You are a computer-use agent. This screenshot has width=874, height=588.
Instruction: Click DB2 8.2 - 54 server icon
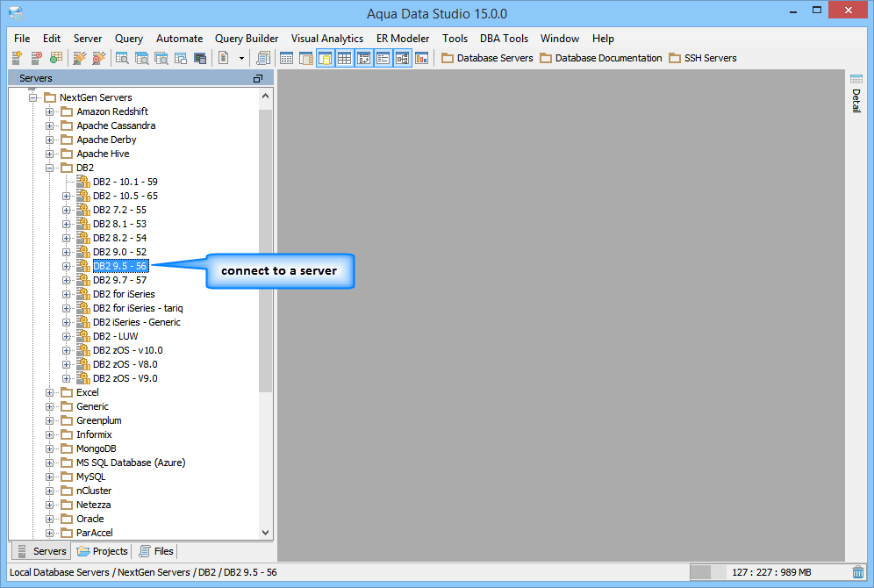tap(83, 238)
